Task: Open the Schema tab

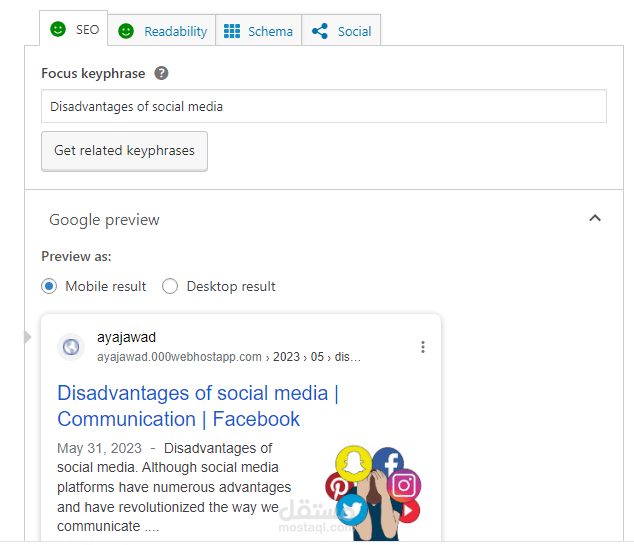Action: click(270, 31)
